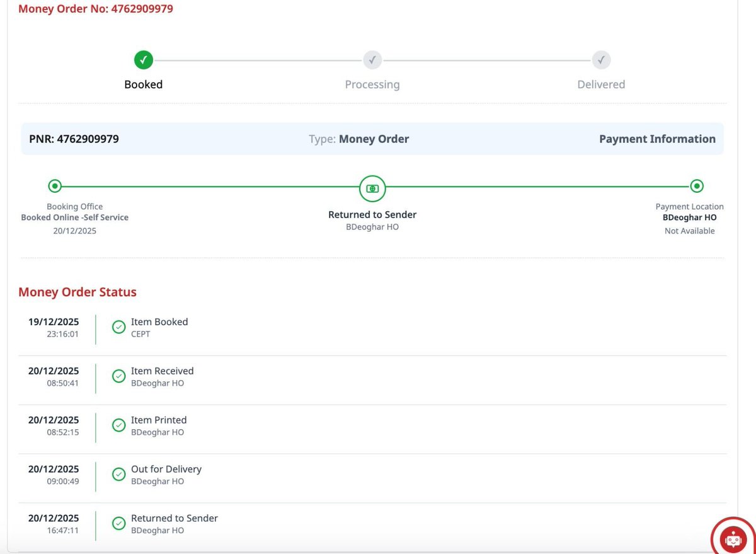Click the PNR: 4762909979 text
The width and height of the screenshot is (756, 554).
[x=74, y=139]
